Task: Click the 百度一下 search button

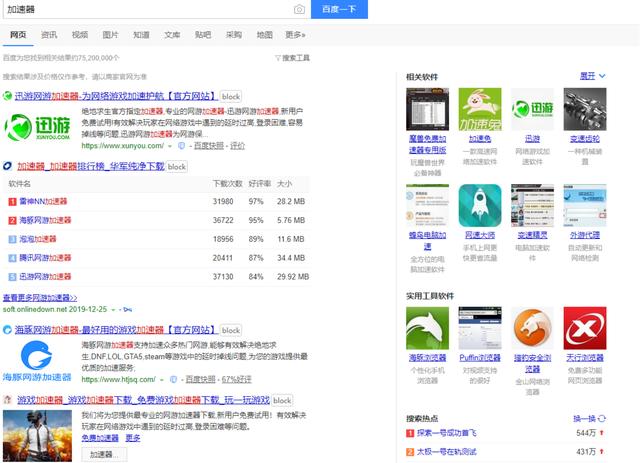Action: [x=339, y=9]
